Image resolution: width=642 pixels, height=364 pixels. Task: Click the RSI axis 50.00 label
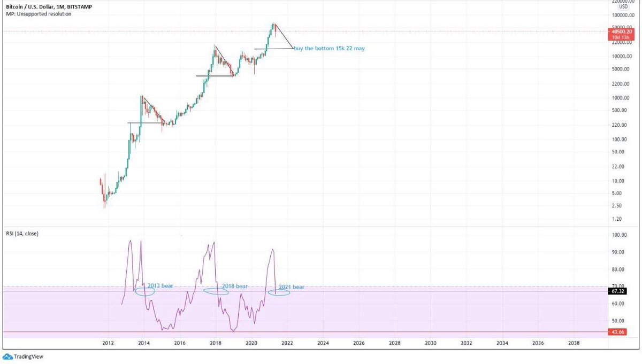[619, 321]
